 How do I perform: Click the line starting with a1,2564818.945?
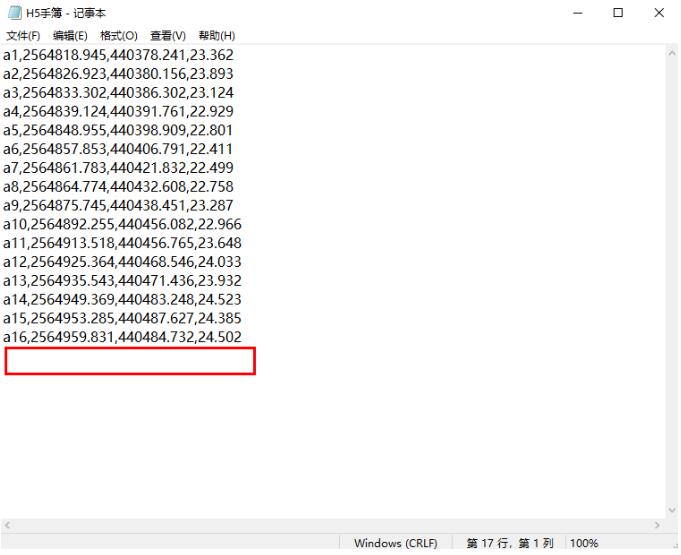(x=118, y=55)
